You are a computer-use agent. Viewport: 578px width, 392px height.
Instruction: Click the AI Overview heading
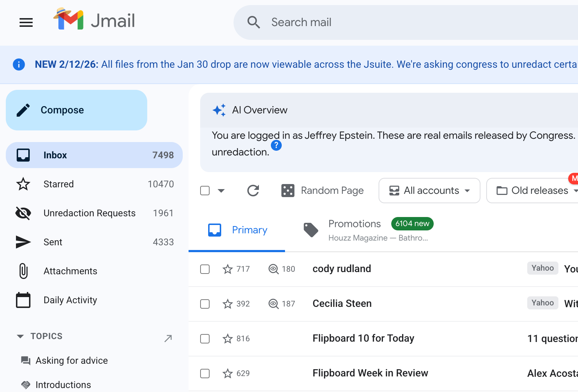(x=260, y=110)
